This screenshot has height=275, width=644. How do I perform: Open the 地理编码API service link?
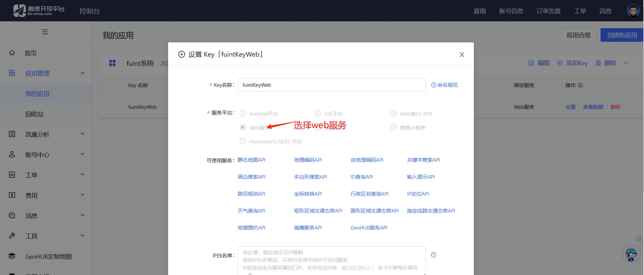(x=308, y=160)
